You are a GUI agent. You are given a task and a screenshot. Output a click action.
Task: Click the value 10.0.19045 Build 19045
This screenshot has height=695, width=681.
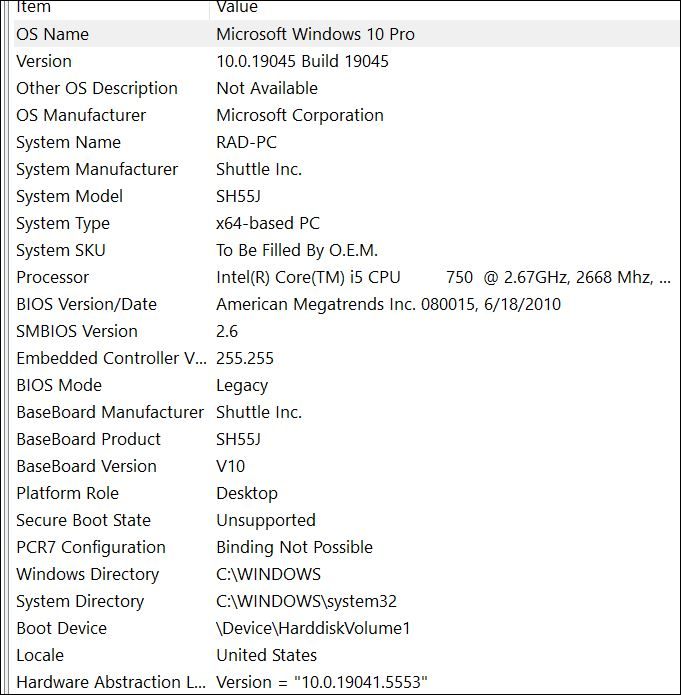302,61
